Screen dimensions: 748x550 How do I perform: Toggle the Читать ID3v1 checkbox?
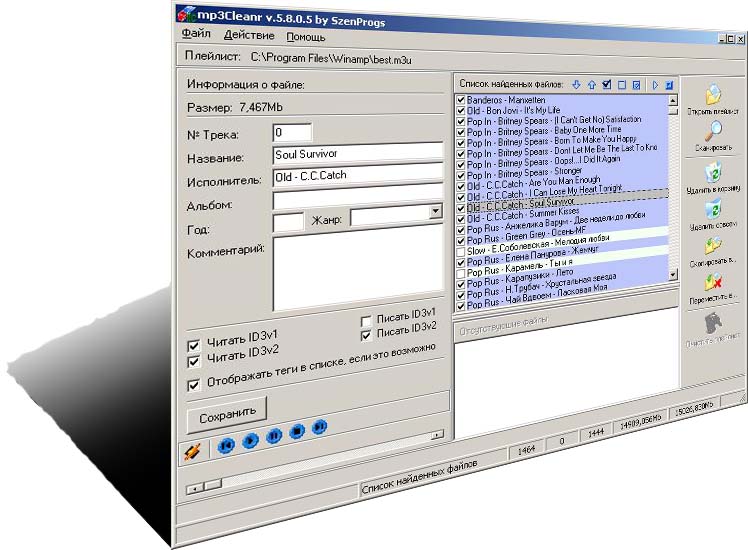tap(194, 345)
